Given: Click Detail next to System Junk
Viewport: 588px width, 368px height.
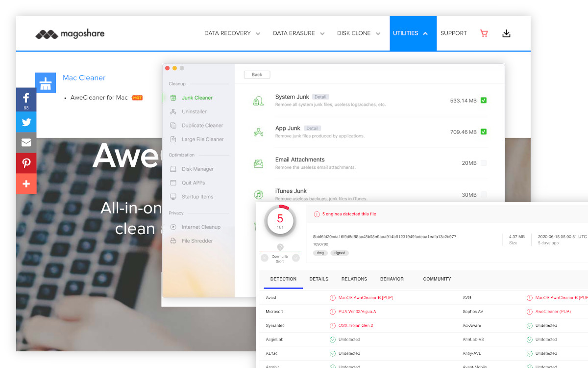Looking at the screenshot, I should [320, 97].
